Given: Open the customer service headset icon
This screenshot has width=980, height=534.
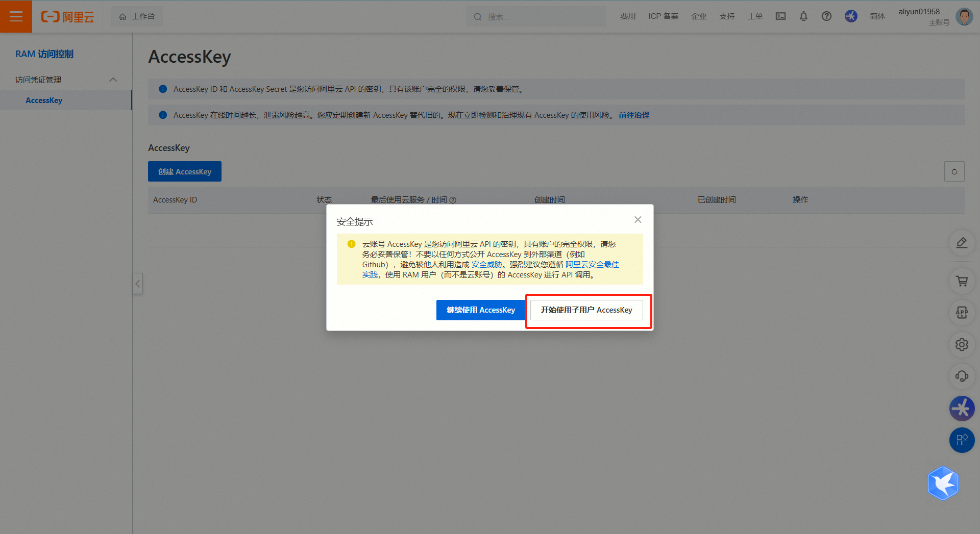Looking at the screenshot, I should tap(962, 376).
